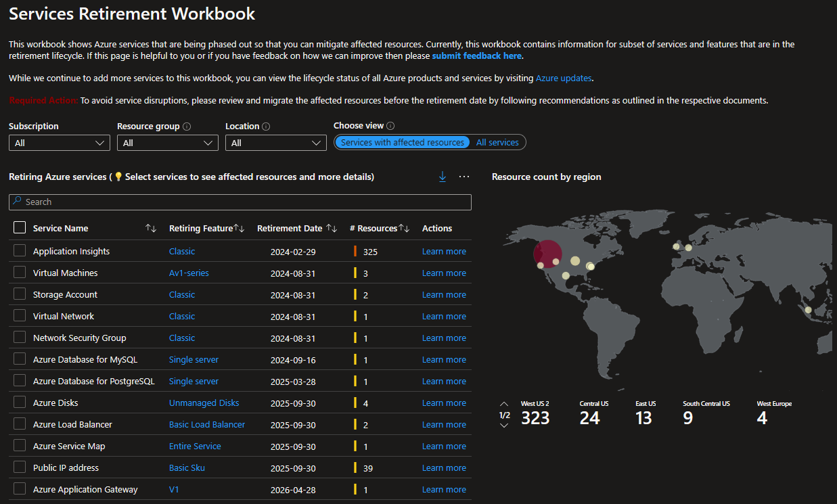Click the 2024-09-16 retirement date cell

coord(293,360)
